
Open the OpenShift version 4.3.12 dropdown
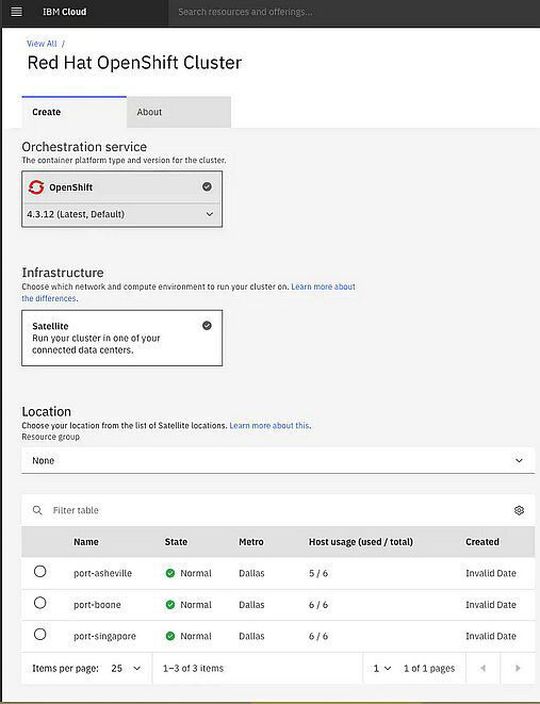122,214
